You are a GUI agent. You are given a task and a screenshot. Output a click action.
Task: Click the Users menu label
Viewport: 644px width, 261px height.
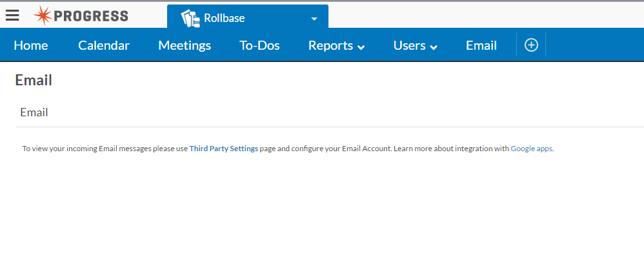410,45
